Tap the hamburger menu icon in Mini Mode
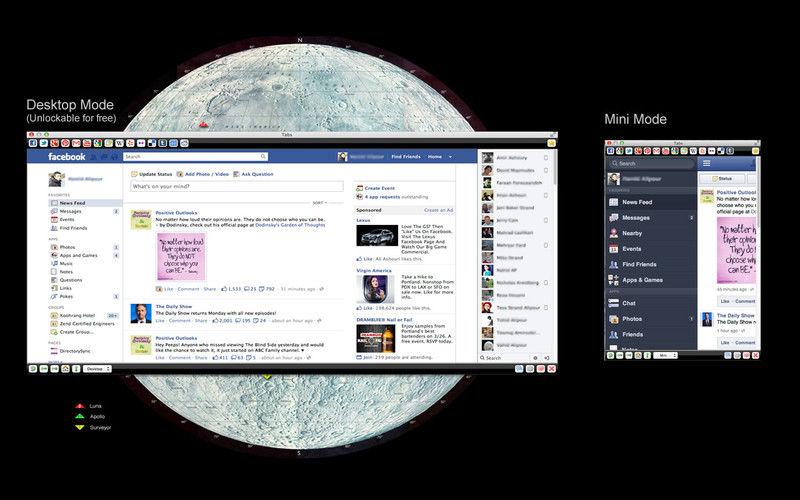 click(707, 163)
